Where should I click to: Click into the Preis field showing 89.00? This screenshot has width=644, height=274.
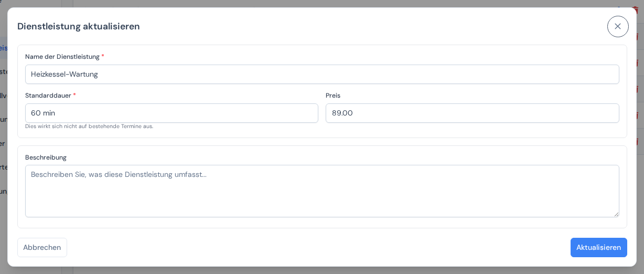tap(472, 113)
